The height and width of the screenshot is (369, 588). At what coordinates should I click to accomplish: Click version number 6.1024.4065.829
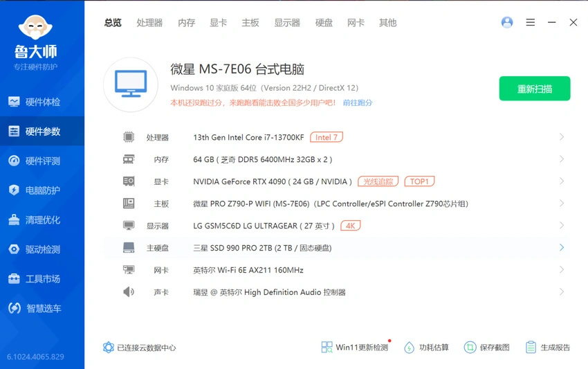tap(35, 357)
